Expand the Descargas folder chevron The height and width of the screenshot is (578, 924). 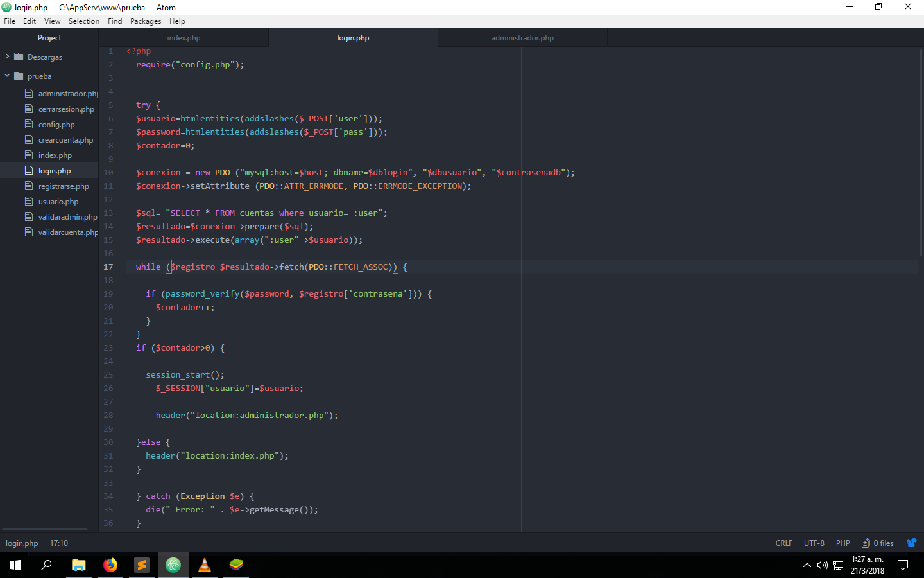click(7, 57)
